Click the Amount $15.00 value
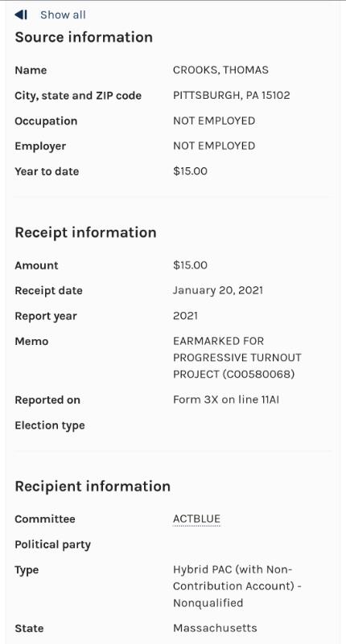The height and width of the screenshot is (644, 346). click(190, 265)
